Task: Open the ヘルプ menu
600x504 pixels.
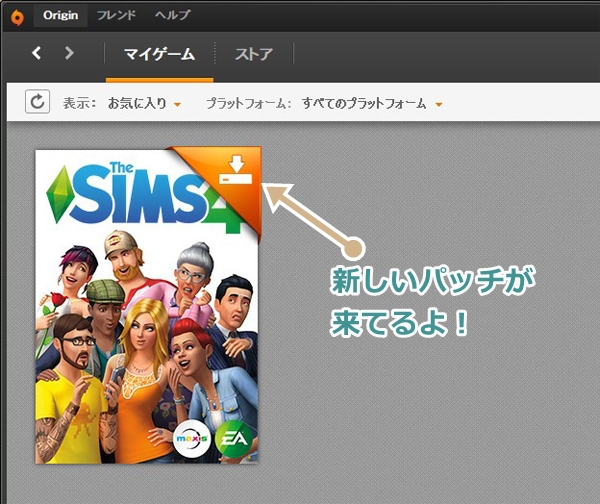Action: (173, 15)
